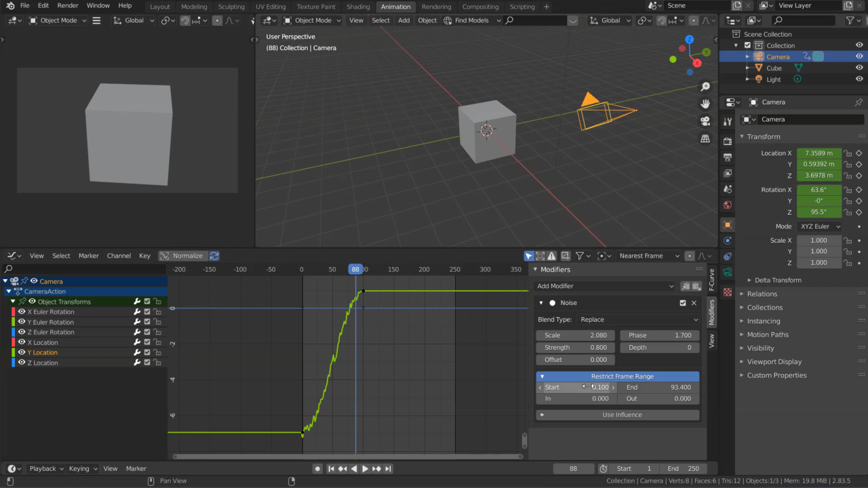Click the Strength value field of the Noise modifier
Viewport: 868px width, 488px height.
(x=575, y=347)
